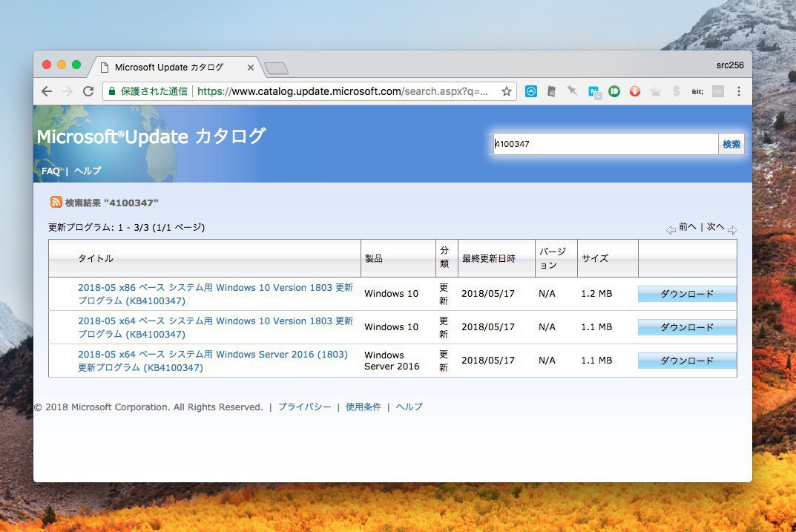Click the 検索 search button

[x=731, y=144]
